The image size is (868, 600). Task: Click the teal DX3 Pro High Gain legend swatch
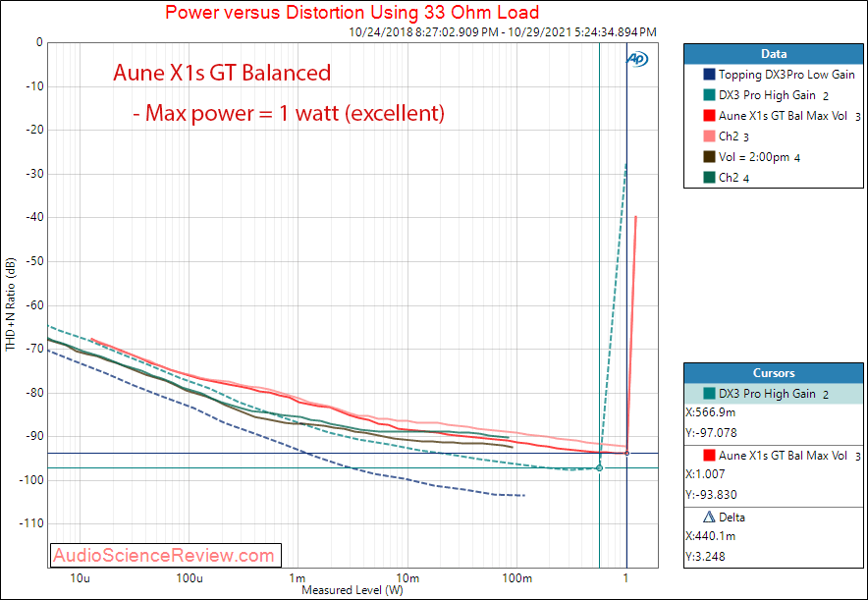click(x=709, y=95)
